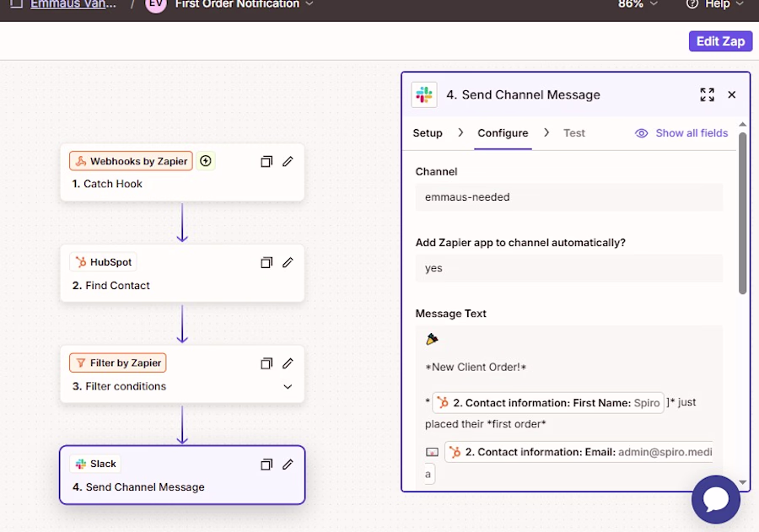
Task: Switch to the Test tab
Action: pos(574,133)
